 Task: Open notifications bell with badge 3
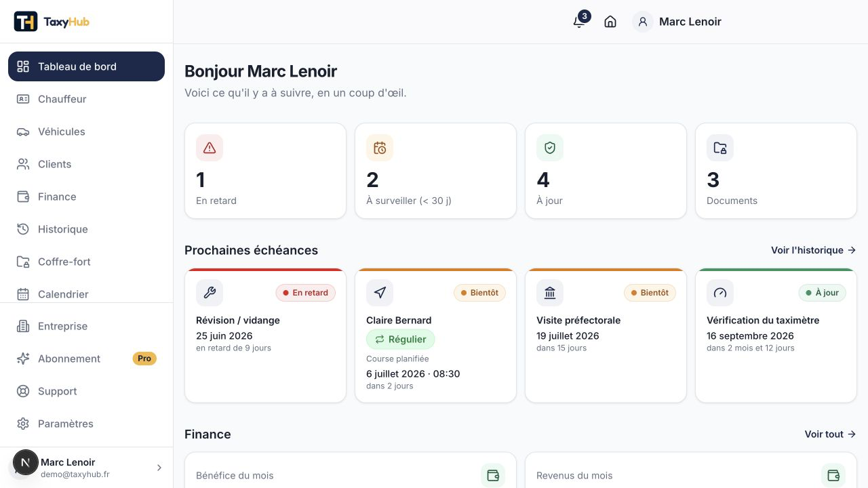pyautogui.click(x=580, y=20)
